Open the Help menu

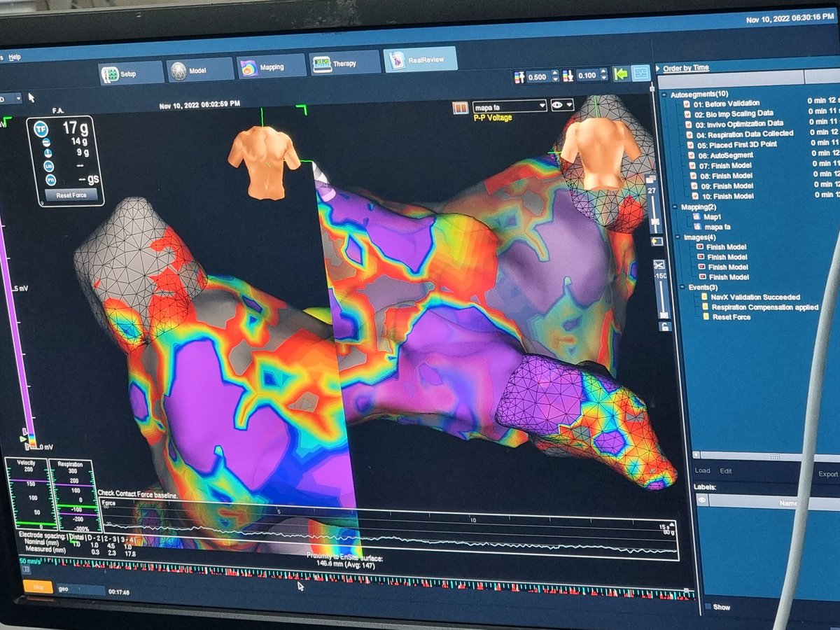click(15, 57)
